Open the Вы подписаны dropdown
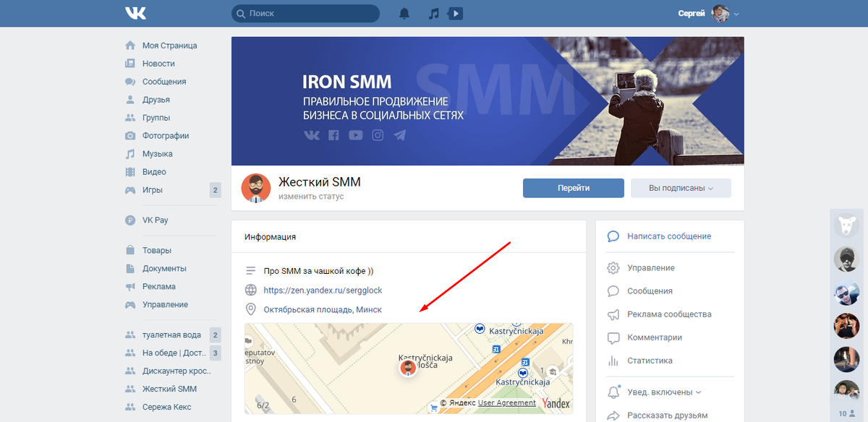868x422 pixels. (681, 188)
